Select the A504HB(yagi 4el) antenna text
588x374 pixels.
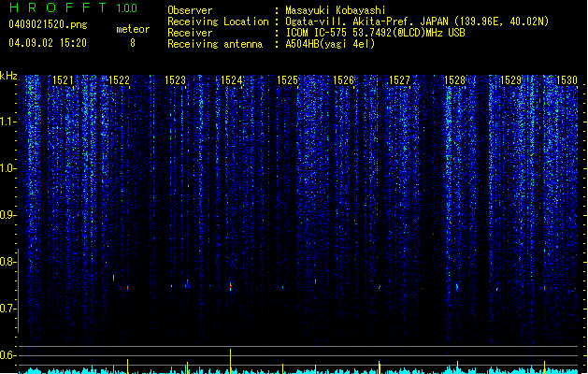(x=330, y=44)
